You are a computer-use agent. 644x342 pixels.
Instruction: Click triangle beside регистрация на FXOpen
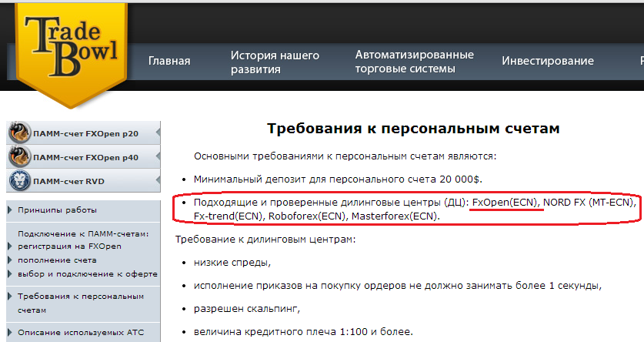(x=10, y=246)
